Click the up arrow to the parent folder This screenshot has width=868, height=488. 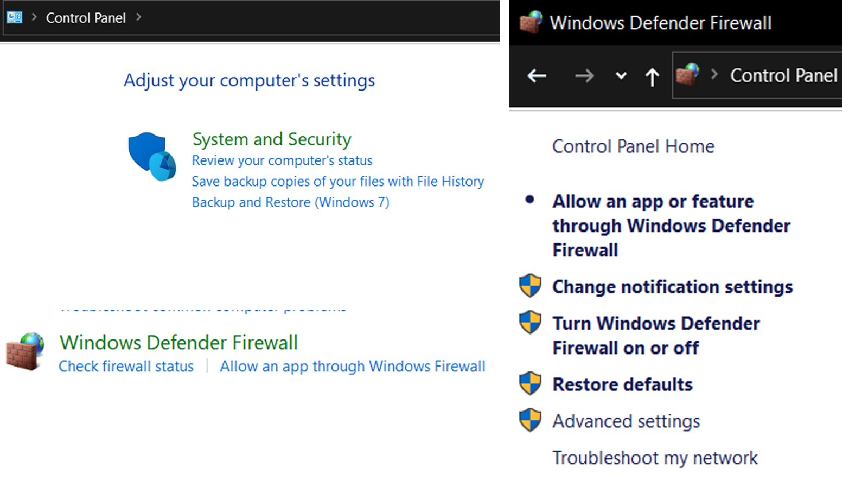tap(652, 77)
